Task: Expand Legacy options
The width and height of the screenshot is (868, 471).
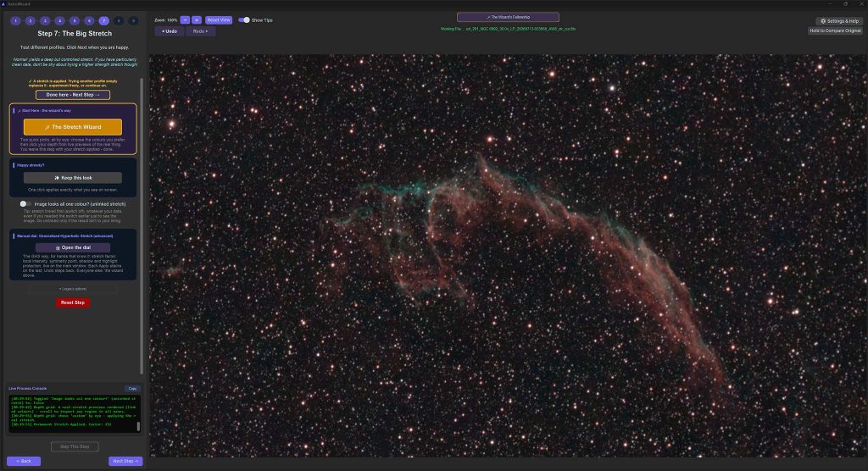Action: point(73,289)
